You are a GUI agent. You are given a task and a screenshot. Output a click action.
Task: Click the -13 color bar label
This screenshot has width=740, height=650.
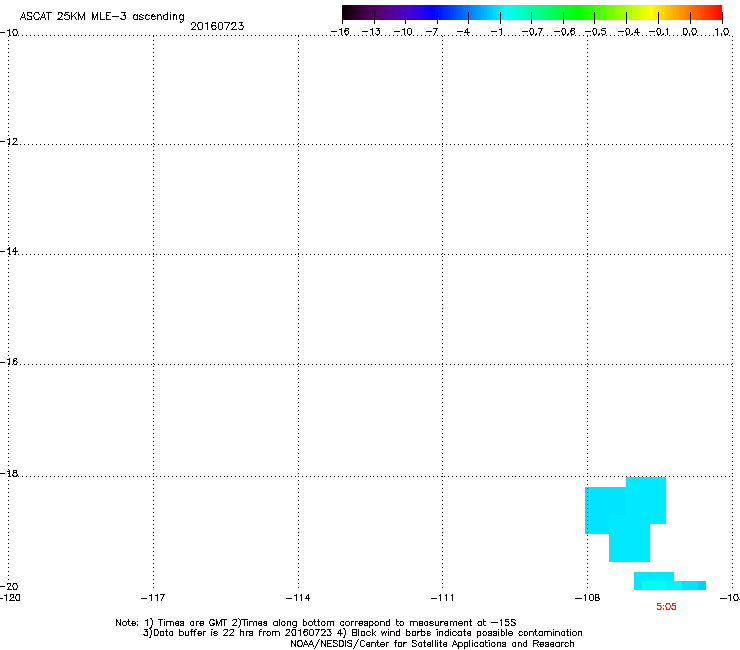coord(371,32)
